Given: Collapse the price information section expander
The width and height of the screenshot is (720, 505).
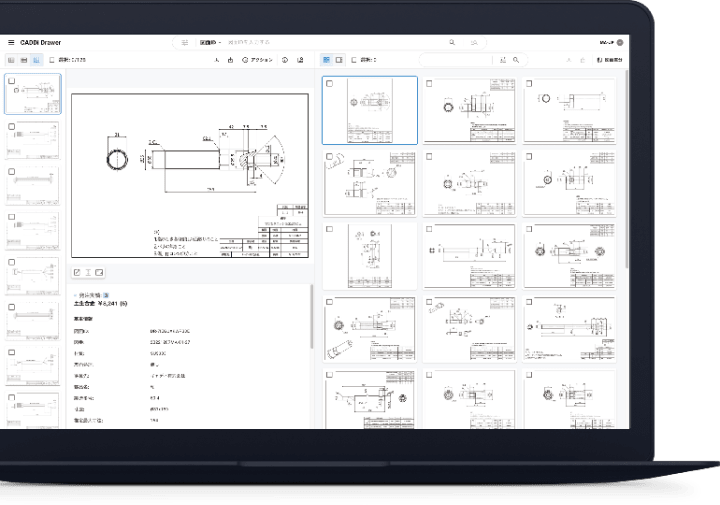Looking at the screenshot, I should click(x=76, y=295).
